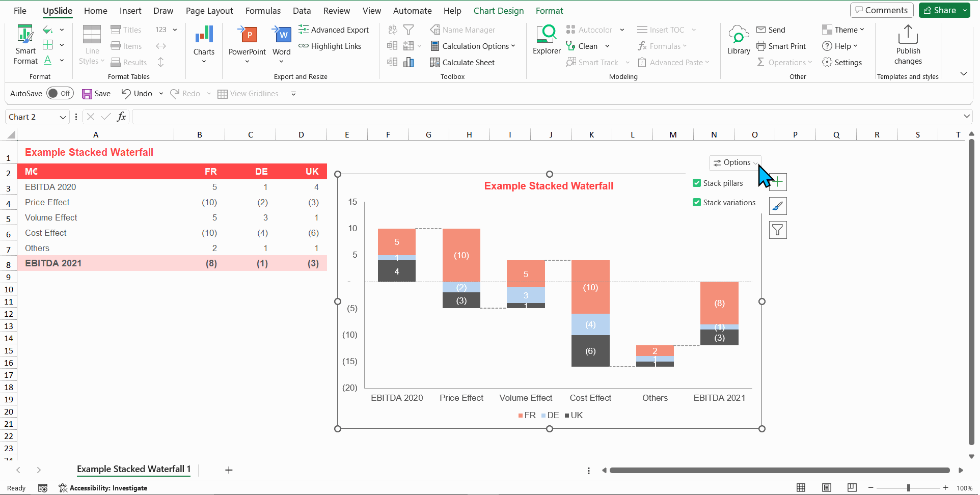Toggle the AutoSave switch

60,94
